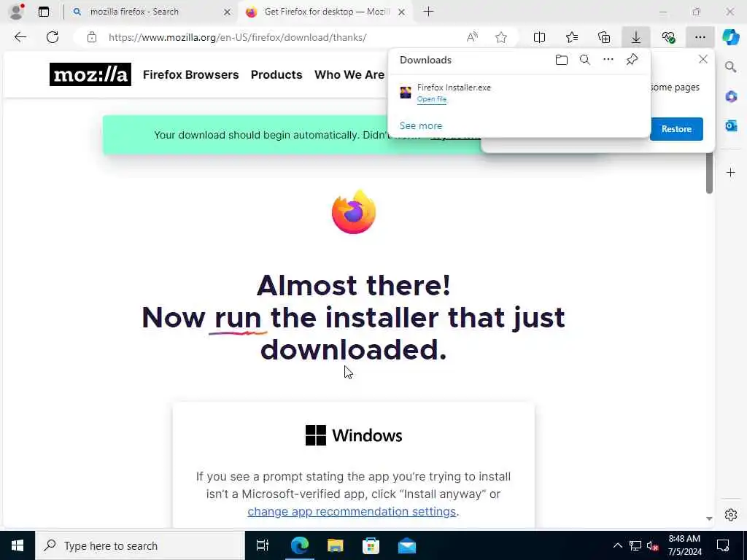
Task: Open downloads folder icon in Downloads panel
Action: 562,60
